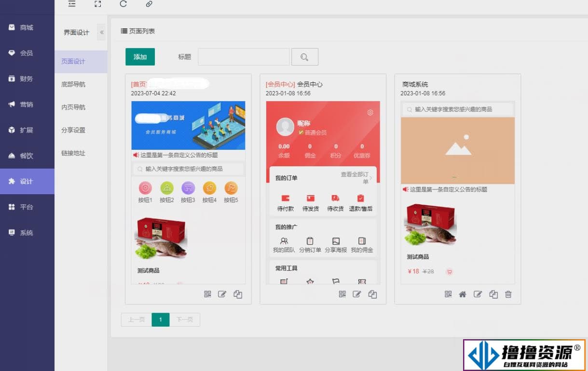
Task: Open the 平台 section in sidebar
Action: (x=27, y=207)
